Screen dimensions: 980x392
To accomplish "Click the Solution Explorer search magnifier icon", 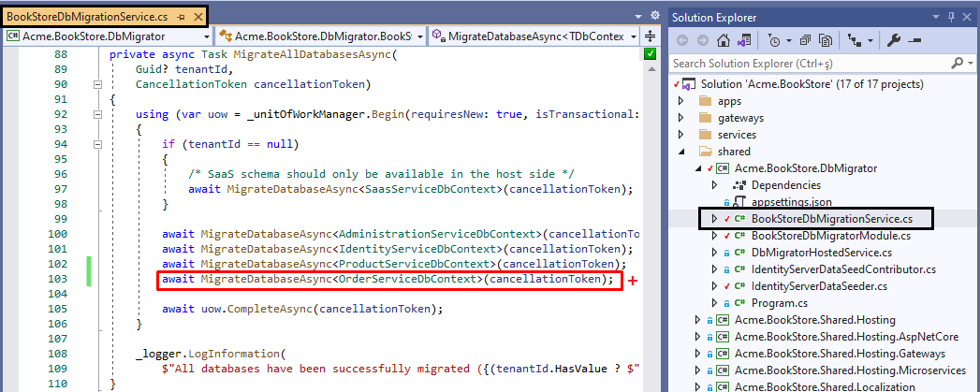I will (957, 63).
